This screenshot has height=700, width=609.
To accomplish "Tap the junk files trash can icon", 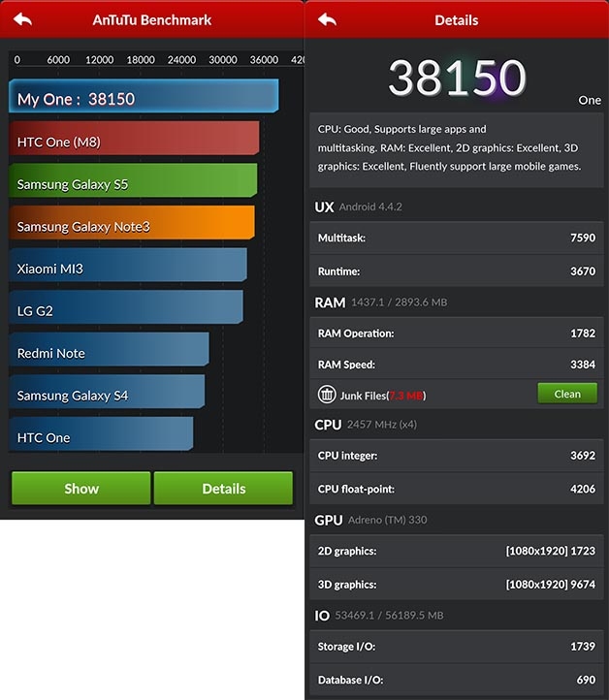I will (327, 395).
